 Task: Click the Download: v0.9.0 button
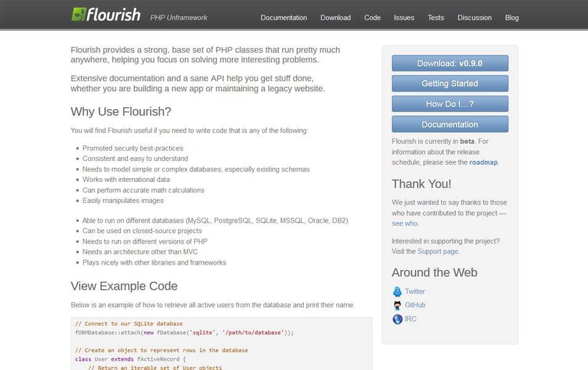tap(450, 63)
